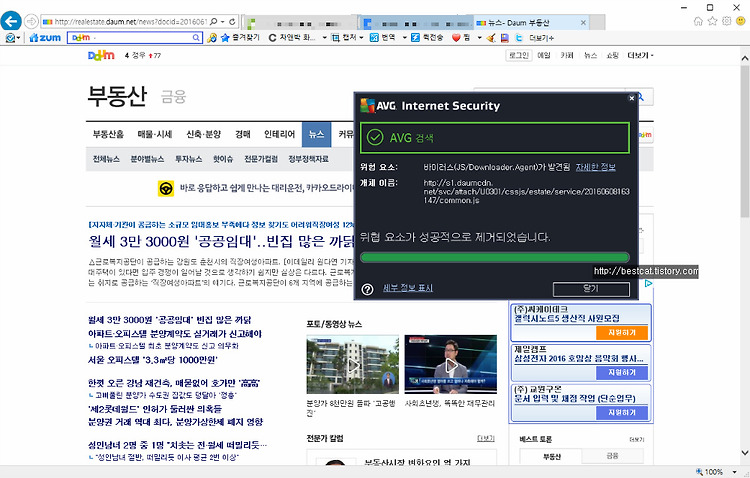Open the 정부정책자료 submenu
This screenshot has height=478, width=750.
[308, 159]
